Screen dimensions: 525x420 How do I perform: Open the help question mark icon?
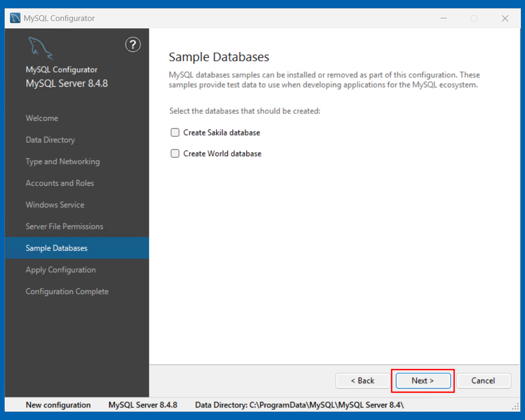coord(133,45)
